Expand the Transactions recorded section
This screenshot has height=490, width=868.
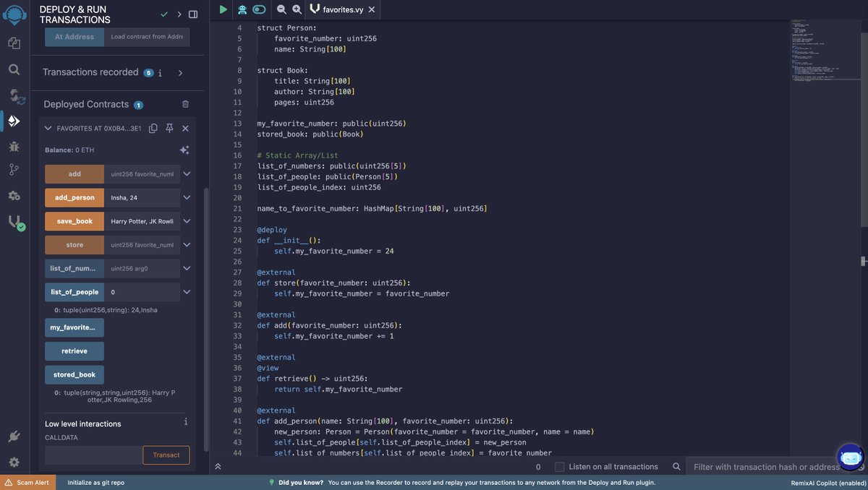(x=181, y=73)
